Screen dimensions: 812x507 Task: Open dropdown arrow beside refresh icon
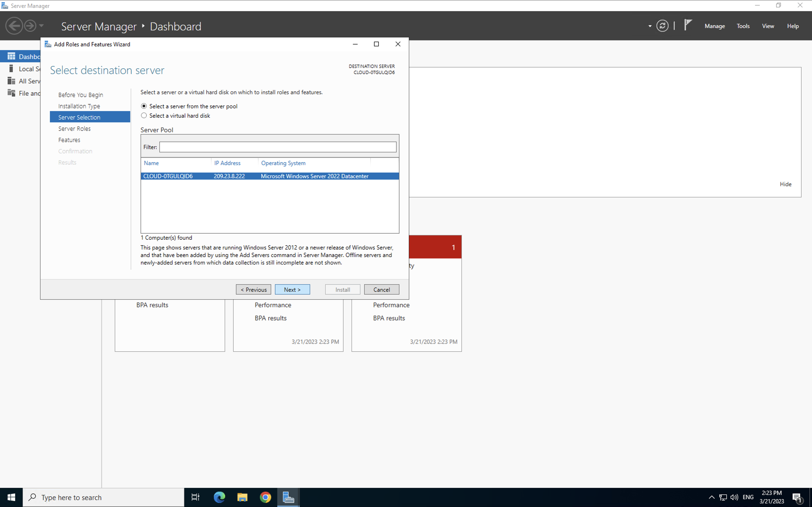[x=650, y=26]
